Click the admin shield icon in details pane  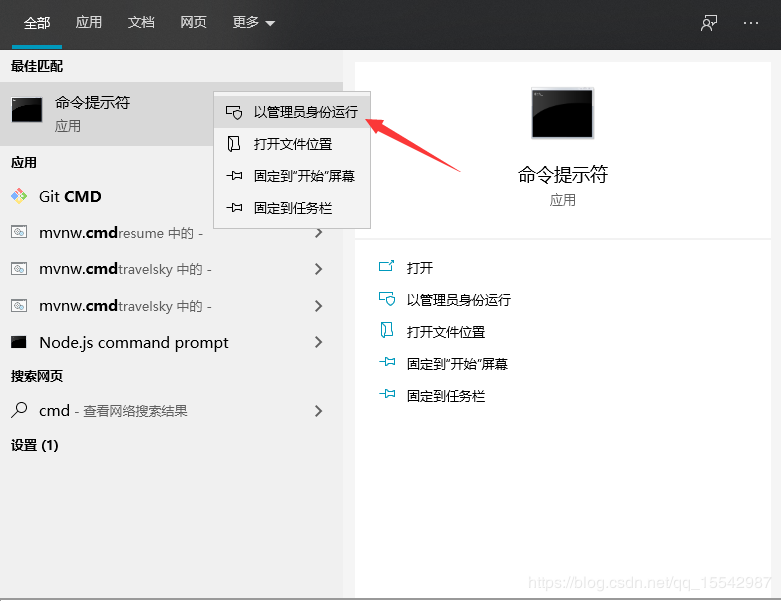click(x=387, y=299)
